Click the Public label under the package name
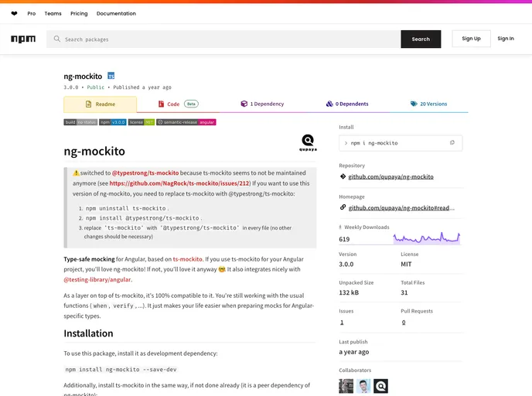This screenshot has width=532, height=396. coord(96,87)
